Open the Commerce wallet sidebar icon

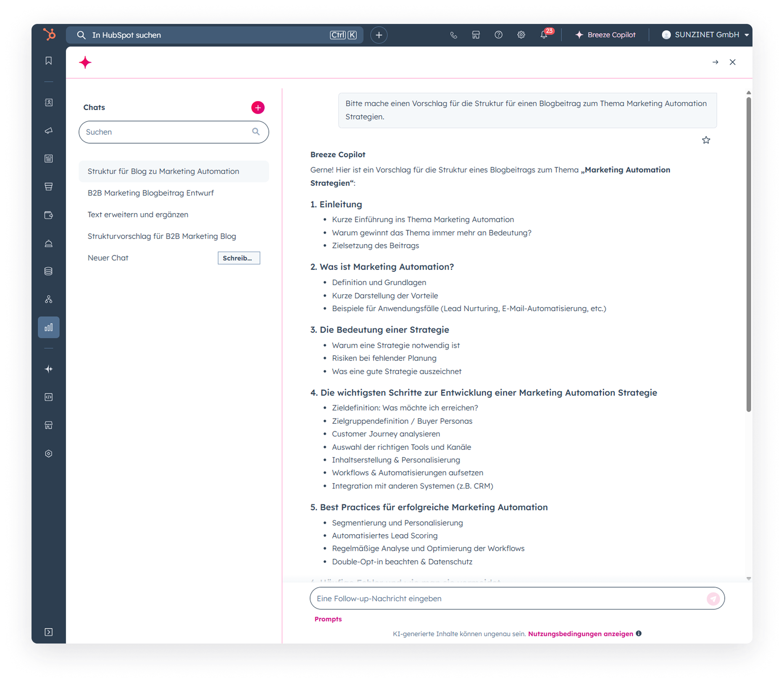(49, 215)
